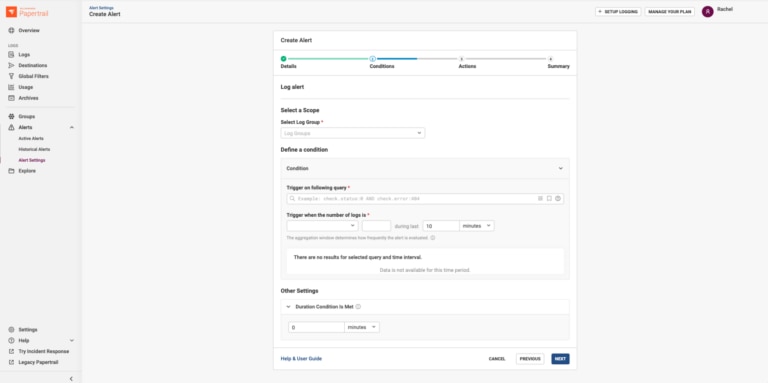Viewport: 768px width, 383px height.
Task: Click the Actions step label
Action: [x=467, y=67]
